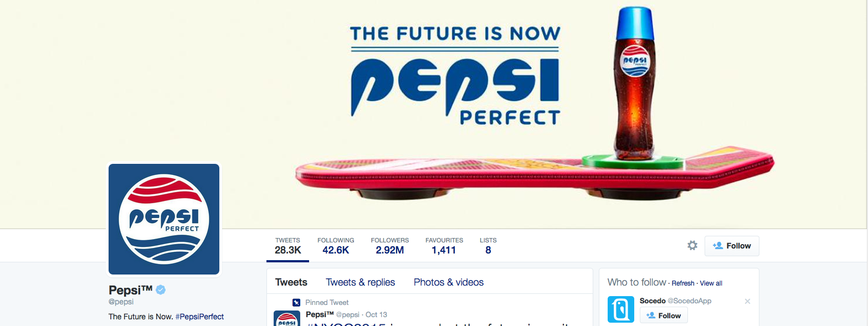
Task: Select the Tweets timeline tab
Action: coord(291,282)
